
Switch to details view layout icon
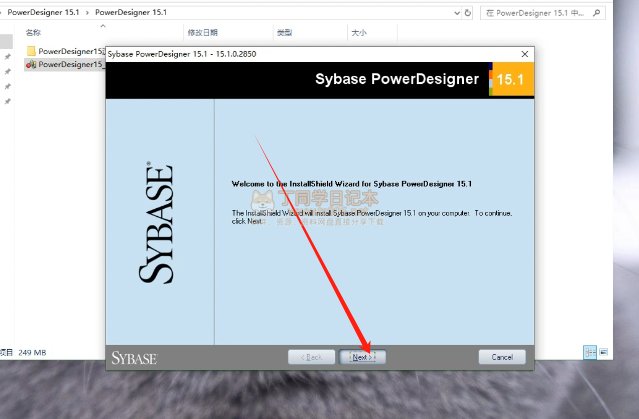point(590,352)
